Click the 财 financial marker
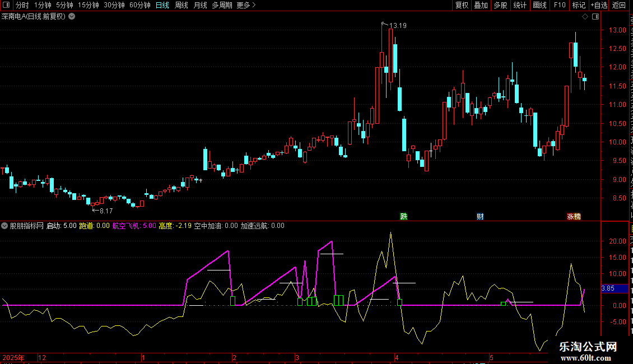 480,217
